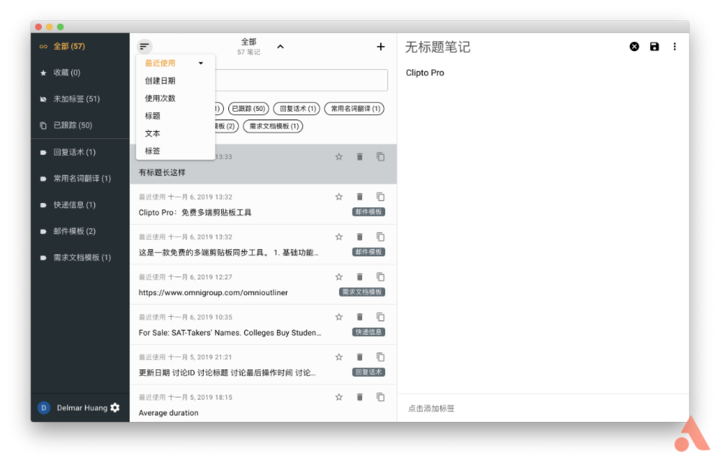720x463 pixels.
Task: Delete the 这是一款免费的多端剪贴板 note
Action: (x=360, y=237)
